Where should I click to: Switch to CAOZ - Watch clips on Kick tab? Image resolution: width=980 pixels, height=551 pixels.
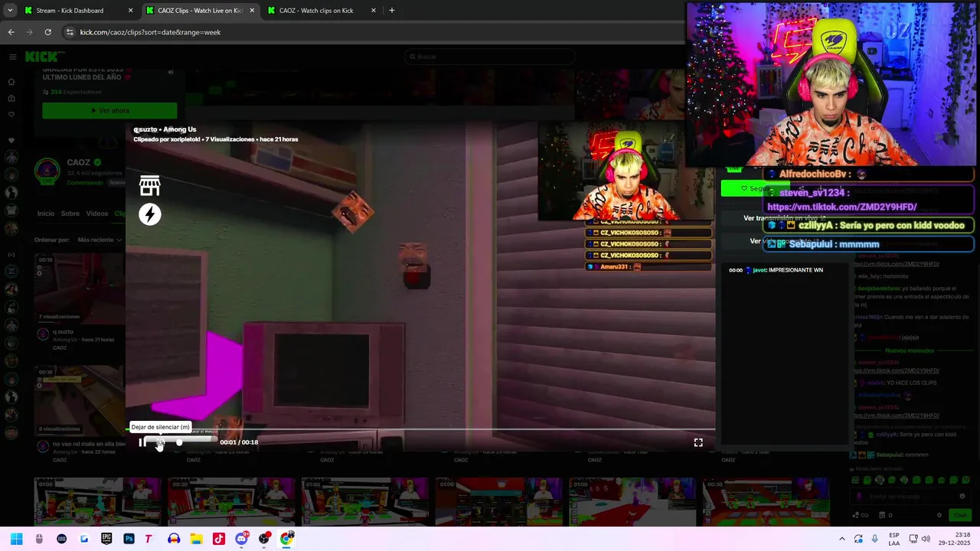316,11
